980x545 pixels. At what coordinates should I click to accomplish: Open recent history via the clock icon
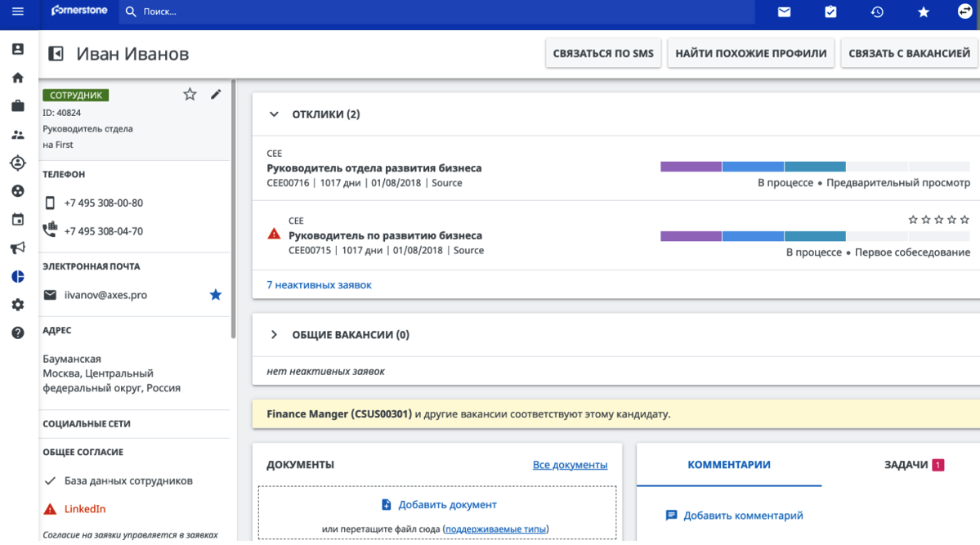[x=876, y=11]
